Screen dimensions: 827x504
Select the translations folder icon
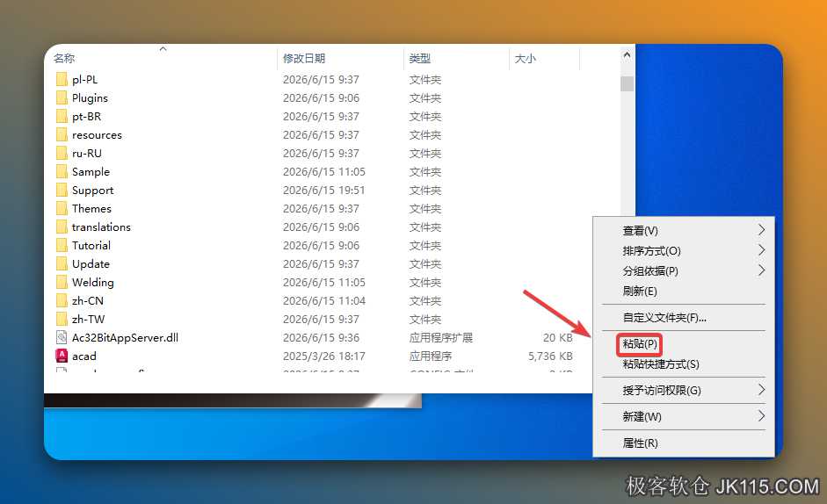(x=62, y=227)
